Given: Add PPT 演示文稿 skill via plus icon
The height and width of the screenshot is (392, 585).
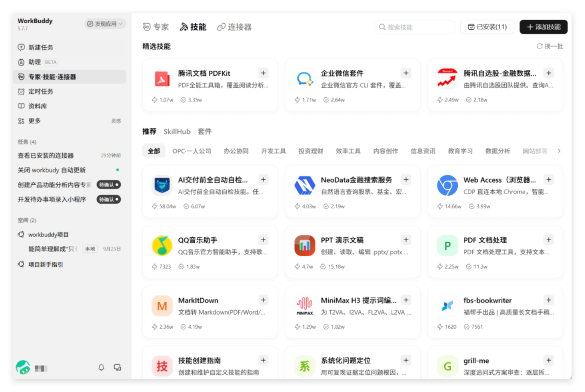Looking at the screenshot, I should click(x=406, y=239).
